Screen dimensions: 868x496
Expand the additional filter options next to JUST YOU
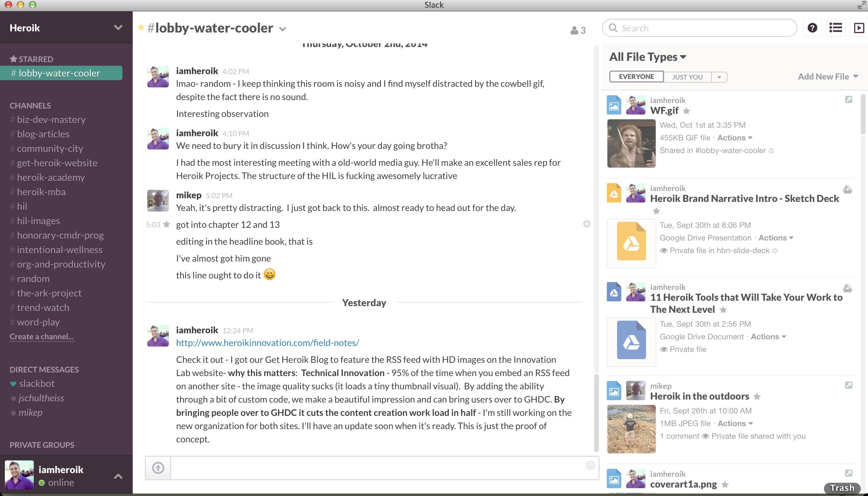[x=719, y=76]
